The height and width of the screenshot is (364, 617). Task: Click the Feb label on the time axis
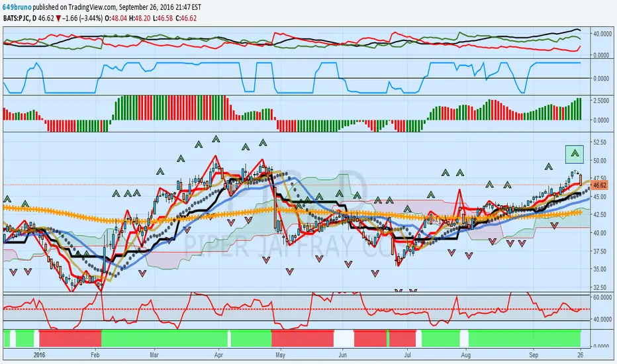(x=95, y=355)
